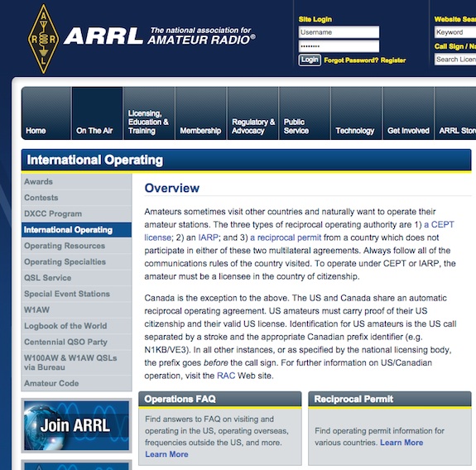The image size is (476, 470).
Task: Click the ARRL diamond logo
Action: [x=43, y=39]
